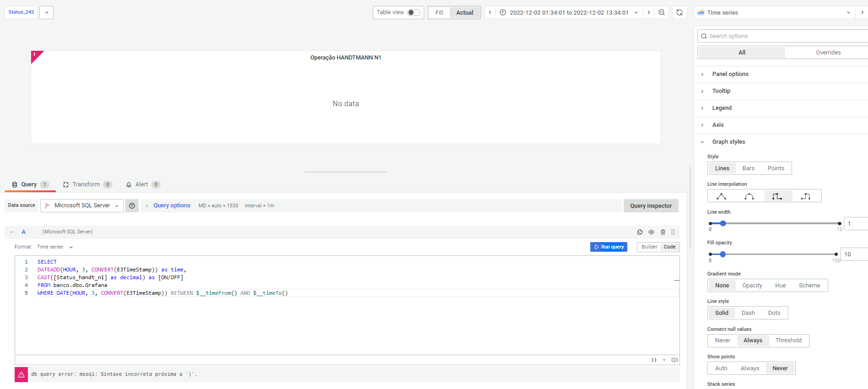Switch to the Transform tab
The image size is (868, 389).
point(87,185)
